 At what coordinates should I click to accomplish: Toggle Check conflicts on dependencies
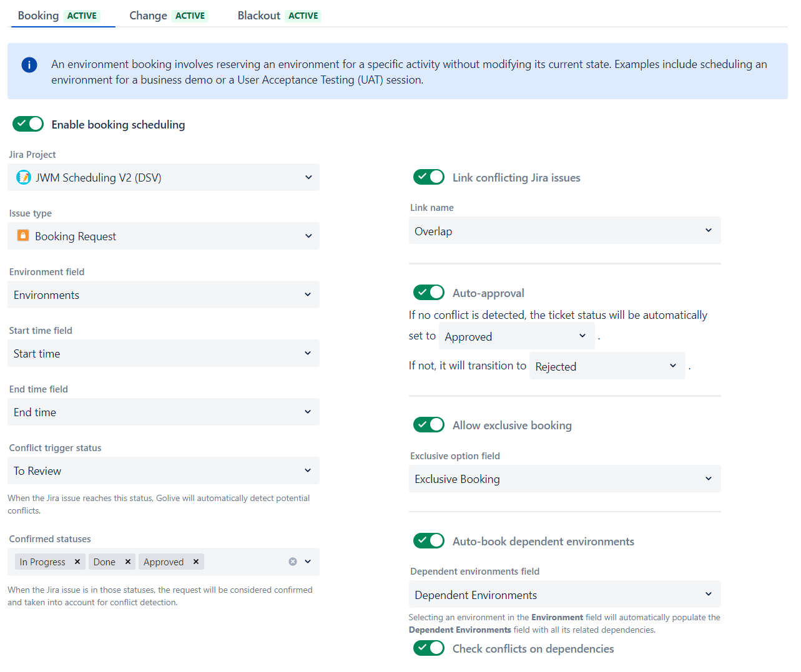pyautogui.click(x=429, y=648)
